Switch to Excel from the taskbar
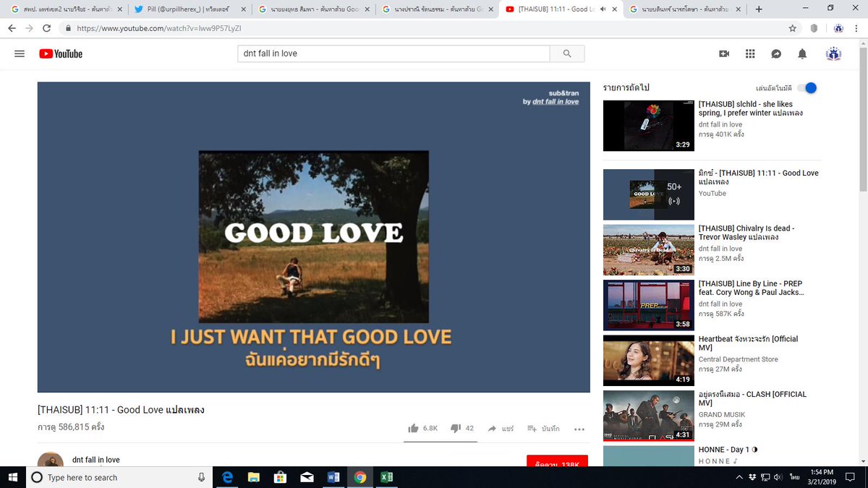 386,477
